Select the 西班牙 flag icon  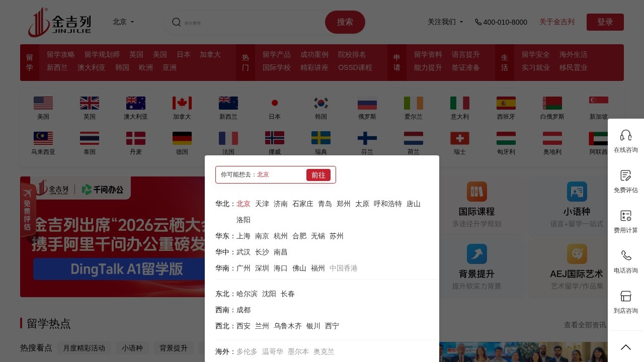pyautogui.click(x=506, y=103)
